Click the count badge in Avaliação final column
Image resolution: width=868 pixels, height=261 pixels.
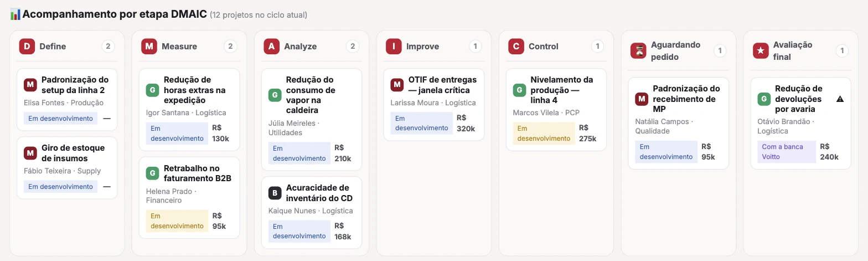coord(843,51)
